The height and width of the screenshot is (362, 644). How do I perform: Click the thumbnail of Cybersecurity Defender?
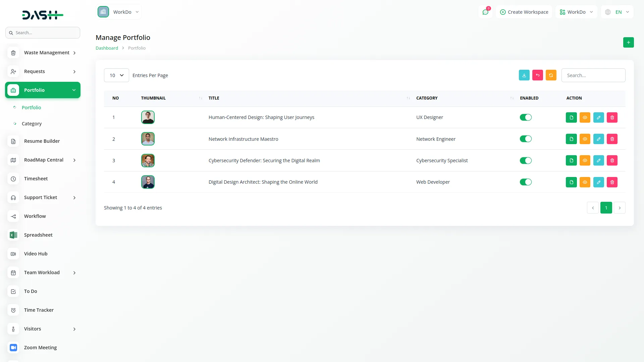(148, 160)
